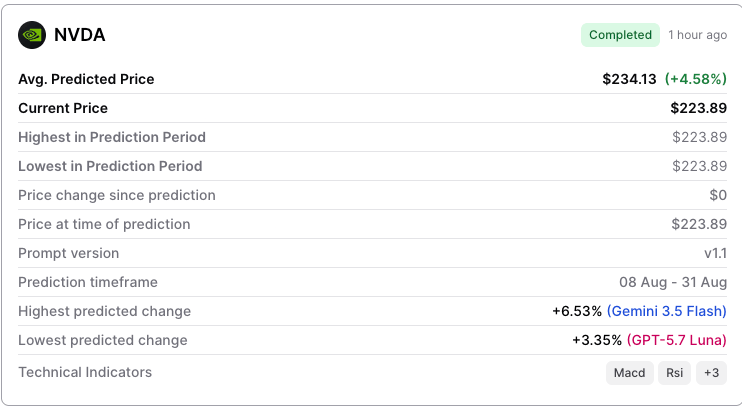This screenshot has height=406, width=742.
Task: Click the Lowest in Prediction Period label
Action: [110, 166]
